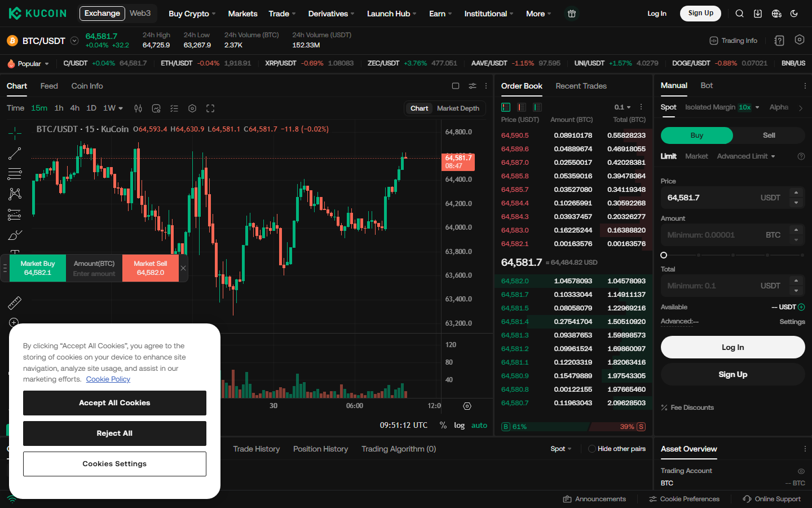Screen dimensions: 812x508
Task: Switch to Market Depth view
Action: 458,108
